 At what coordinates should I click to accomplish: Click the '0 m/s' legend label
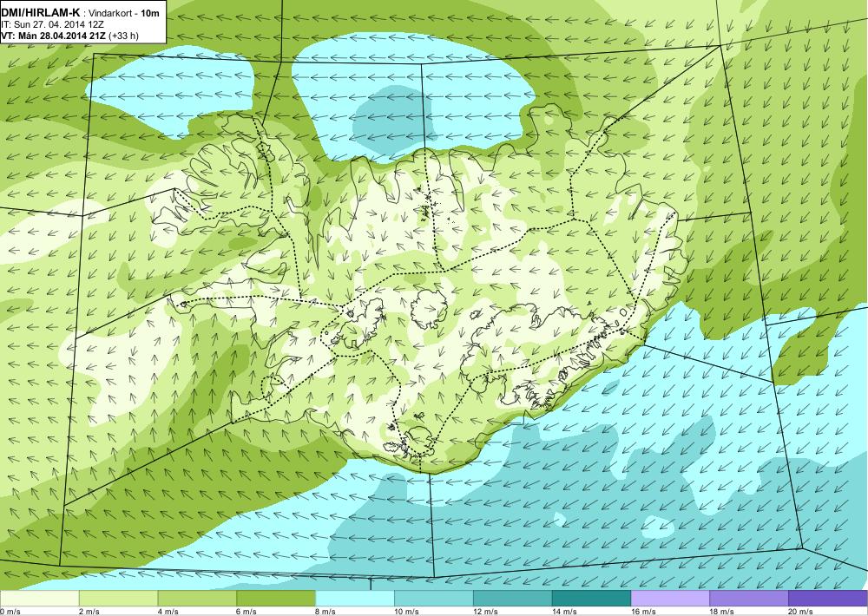(x=10, y=612)
